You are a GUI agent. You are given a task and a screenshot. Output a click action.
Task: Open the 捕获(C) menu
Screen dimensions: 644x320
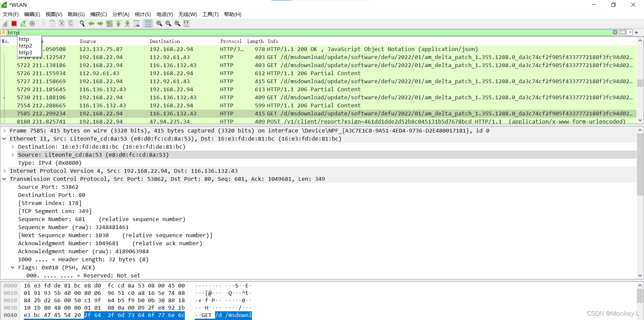pyautogui.click(x=98, y=14)
